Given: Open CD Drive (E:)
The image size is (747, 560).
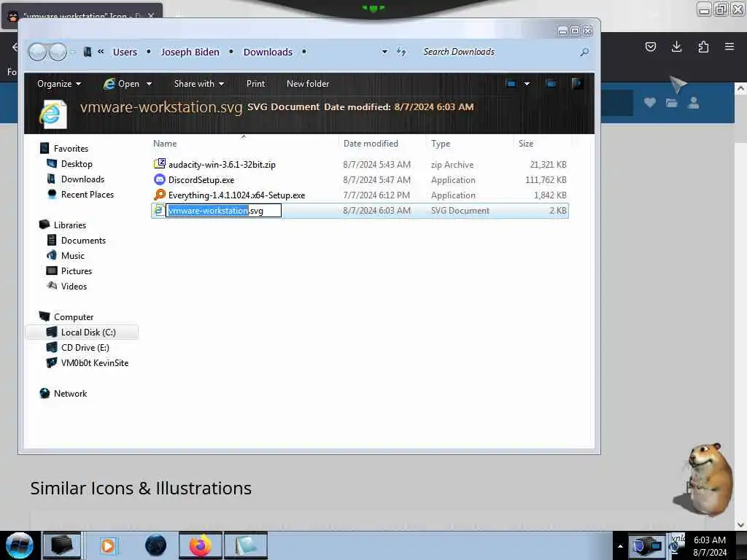Looking at the screenshot, I should click(85, 348).
